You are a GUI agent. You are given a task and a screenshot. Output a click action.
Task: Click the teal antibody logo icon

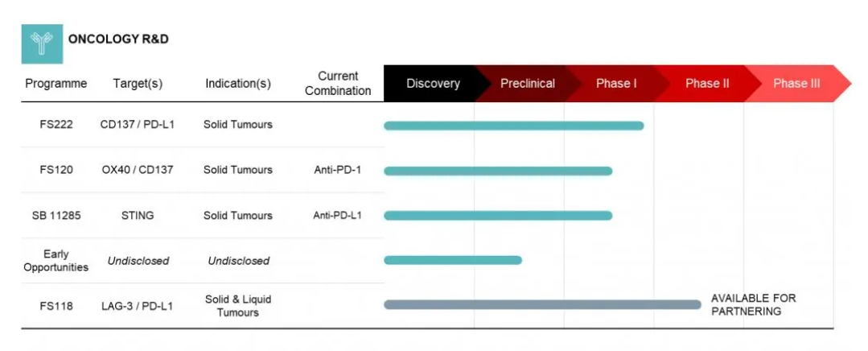(x=42, y=43)
